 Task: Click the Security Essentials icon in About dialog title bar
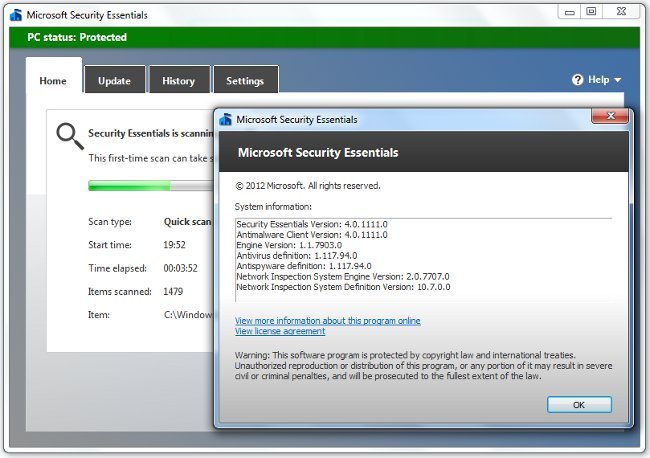click(226, 119)
